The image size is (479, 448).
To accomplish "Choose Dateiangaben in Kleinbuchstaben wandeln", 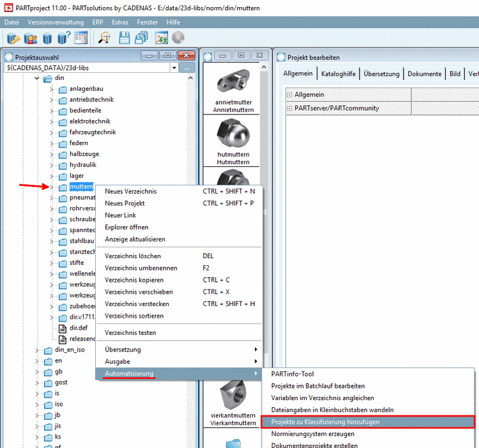I will point(368,410).
